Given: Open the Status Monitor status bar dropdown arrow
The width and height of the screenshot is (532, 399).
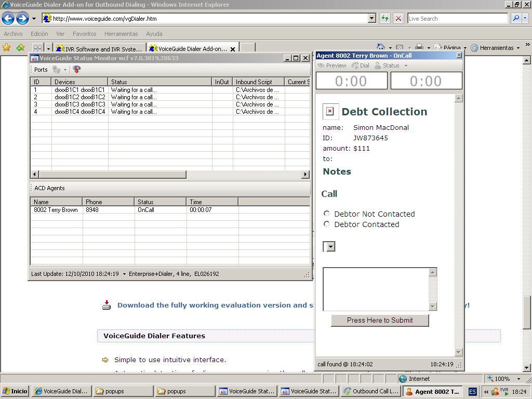Looking at the screenshot, I should 124,274.
